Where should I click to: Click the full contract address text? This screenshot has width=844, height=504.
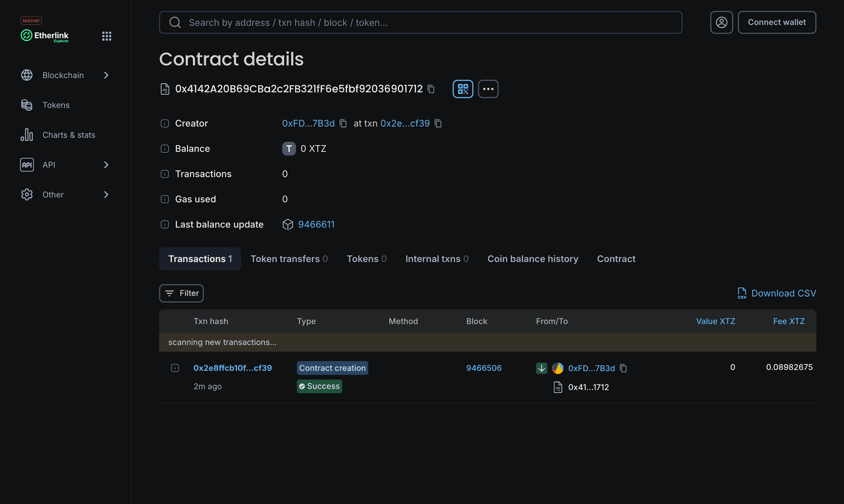pos(299,89)
